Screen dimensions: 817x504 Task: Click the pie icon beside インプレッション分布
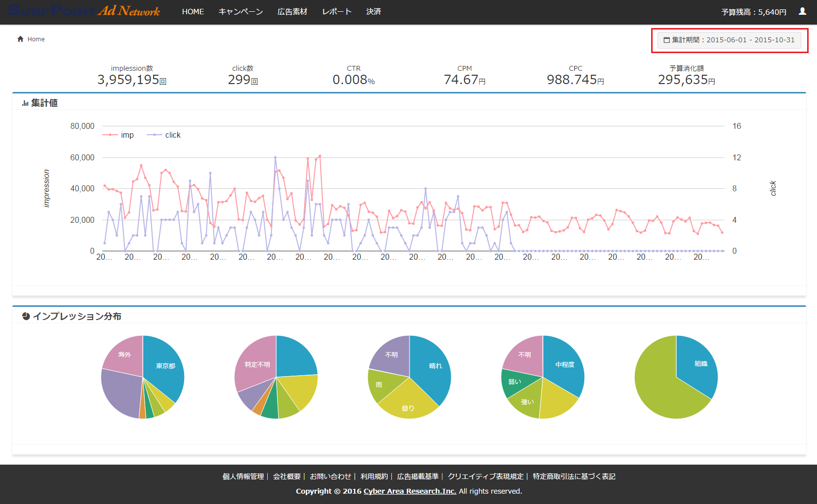[x=26, y=316]
